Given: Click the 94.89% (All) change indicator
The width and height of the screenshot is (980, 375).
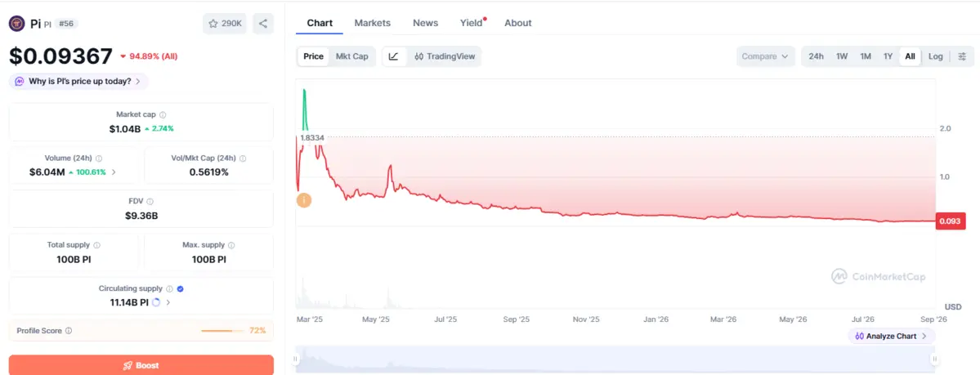Looking at the screenshot, I should (149, 56).
